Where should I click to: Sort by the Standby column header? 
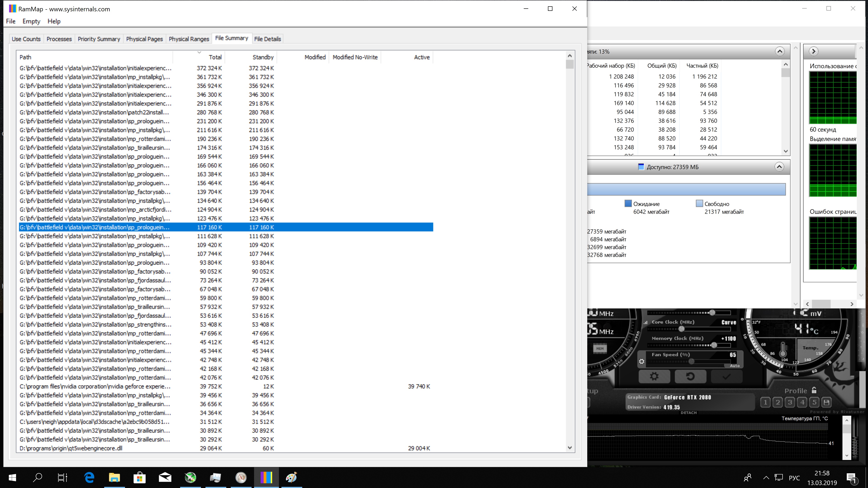[263, 57]
